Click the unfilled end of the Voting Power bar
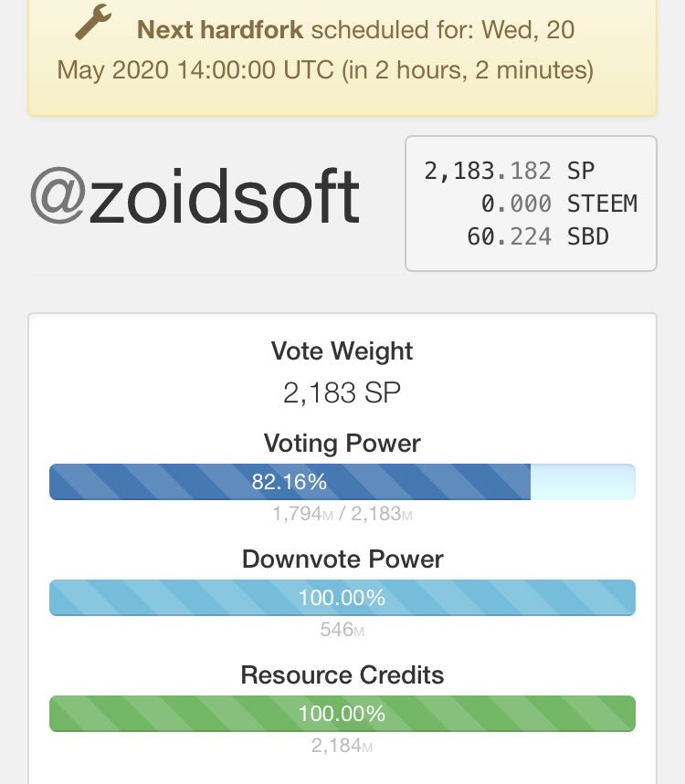Viewport: 685px width, 784px height. pyautogui.click(x=583, y=481)
